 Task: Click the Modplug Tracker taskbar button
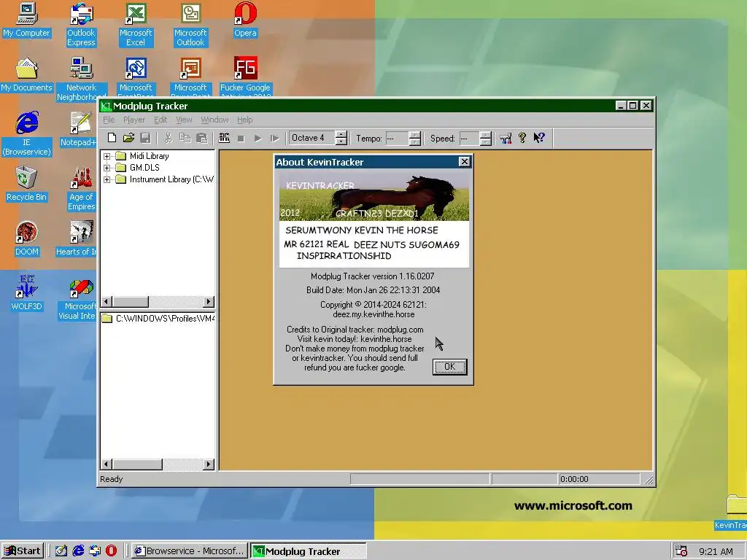tap(309, 551)
